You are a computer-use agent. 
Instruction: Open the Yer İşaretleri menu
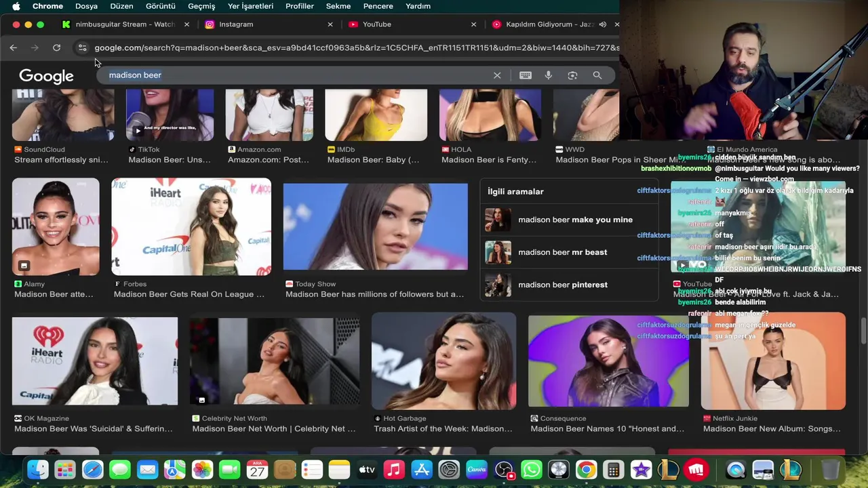(250, 6)
